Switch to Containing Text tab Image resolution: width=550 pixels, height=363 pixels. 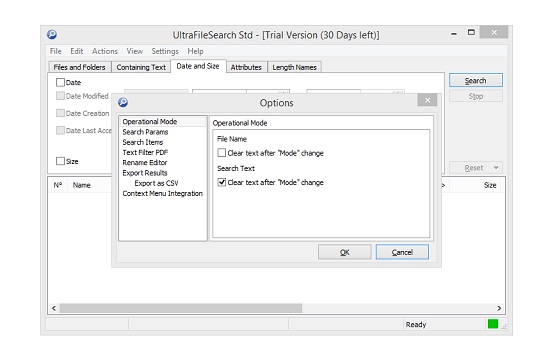[141, 67]
